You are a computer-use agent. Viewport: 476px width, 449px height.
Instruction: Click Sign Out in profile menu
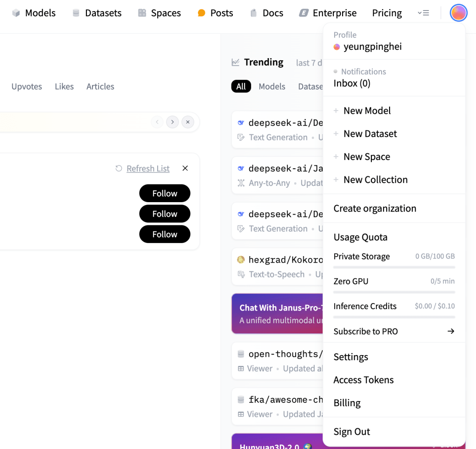click(x=352, y=431)
